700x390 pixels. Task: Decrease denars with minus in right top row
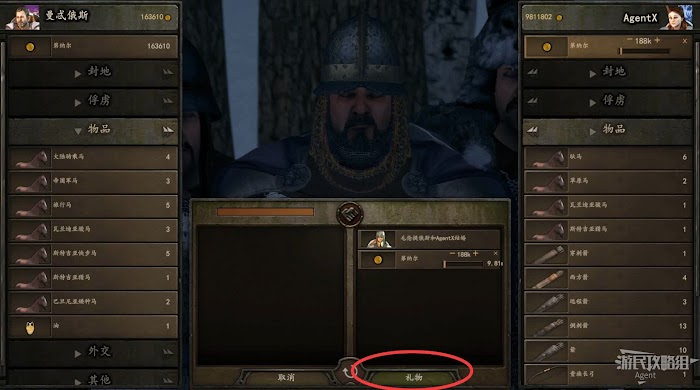point(629,40)
